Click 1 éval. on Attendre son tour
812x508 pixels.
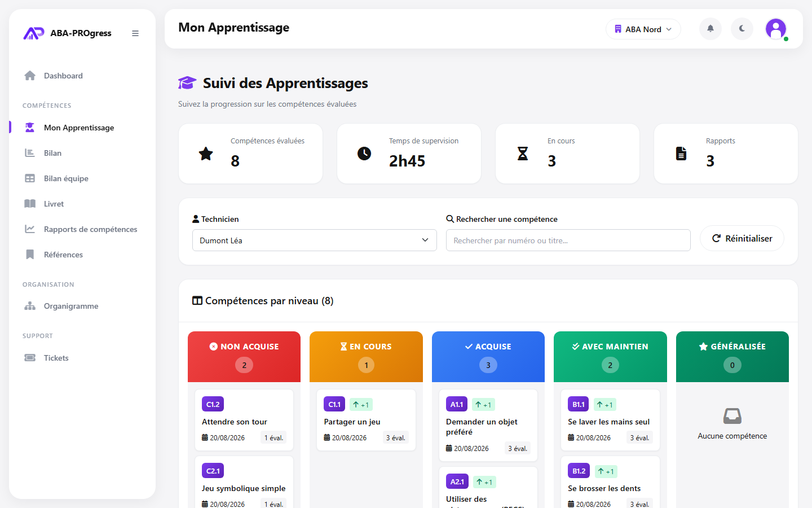tap(274, 437)
